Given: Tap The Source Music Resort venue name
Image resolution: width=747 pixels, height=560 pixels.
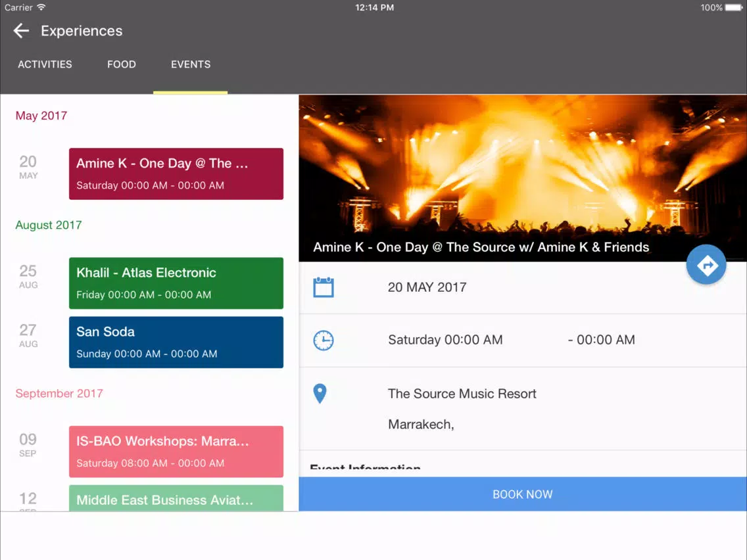Looking at the screenshot, I should pyautogui.click(x=462, y=394).
